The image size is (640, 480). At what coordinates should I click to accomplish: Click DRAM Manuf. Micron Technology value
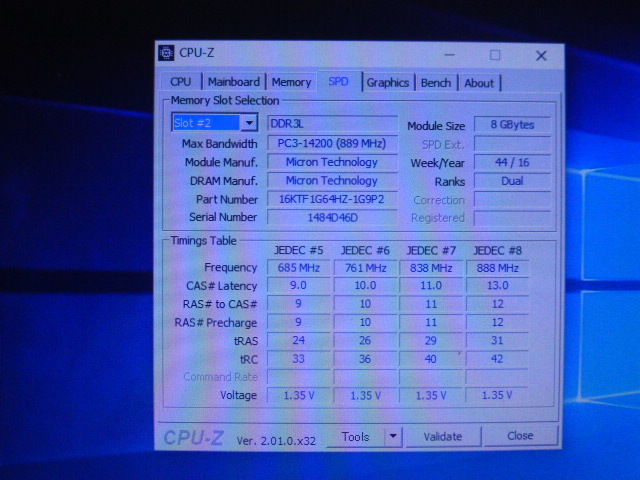332,180
